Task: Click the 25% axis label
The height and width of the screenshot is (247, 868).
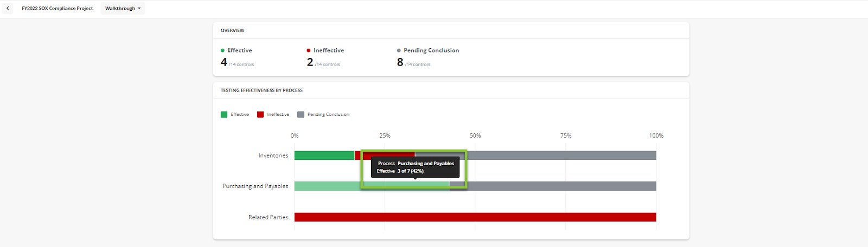Action: 385,135
